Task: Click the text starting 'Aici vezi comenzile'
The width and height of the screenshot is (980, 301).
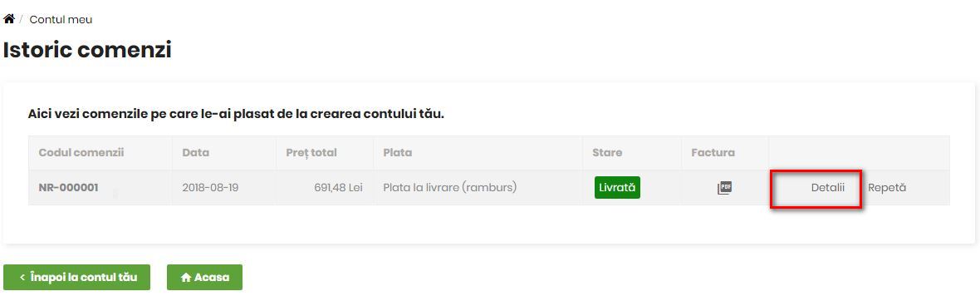Action: (x=236, y=115)
